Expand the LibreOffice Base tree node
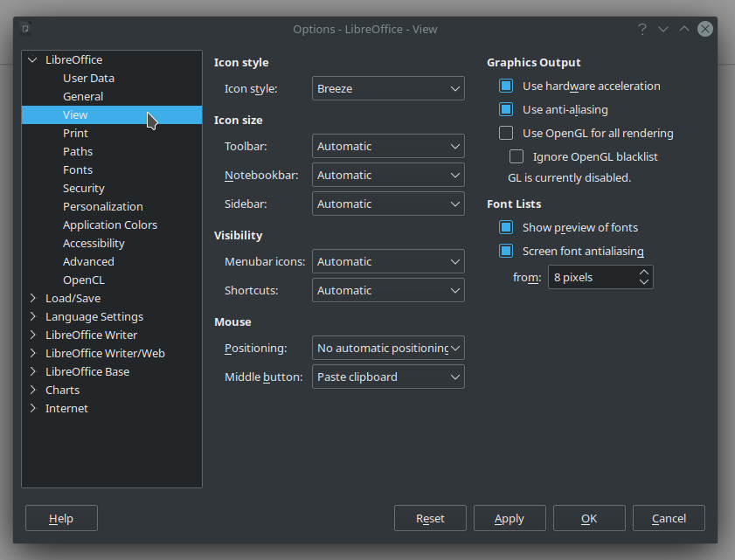The width and height of the screenshot is (735, 560). coord(32,371)
